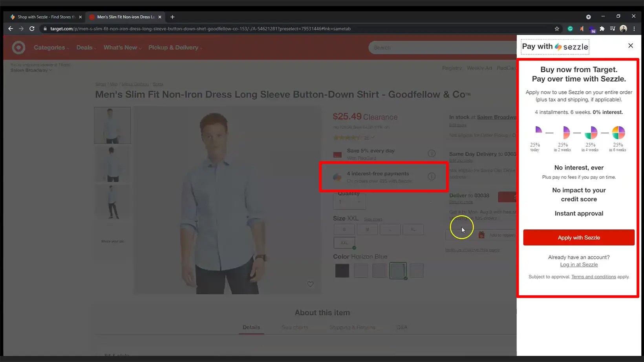Select size L
Screen dimensions: 644x362
point(390,229)
